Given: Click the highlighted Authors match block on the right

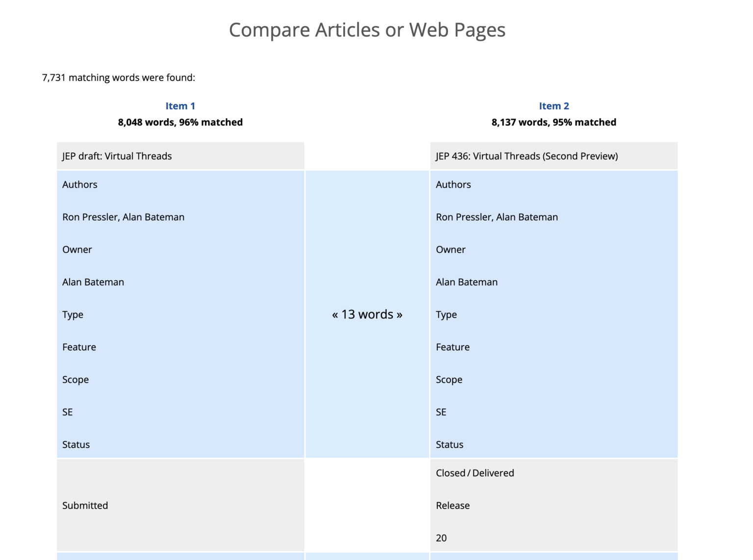Looking at the screenshot, I should 453,184.
